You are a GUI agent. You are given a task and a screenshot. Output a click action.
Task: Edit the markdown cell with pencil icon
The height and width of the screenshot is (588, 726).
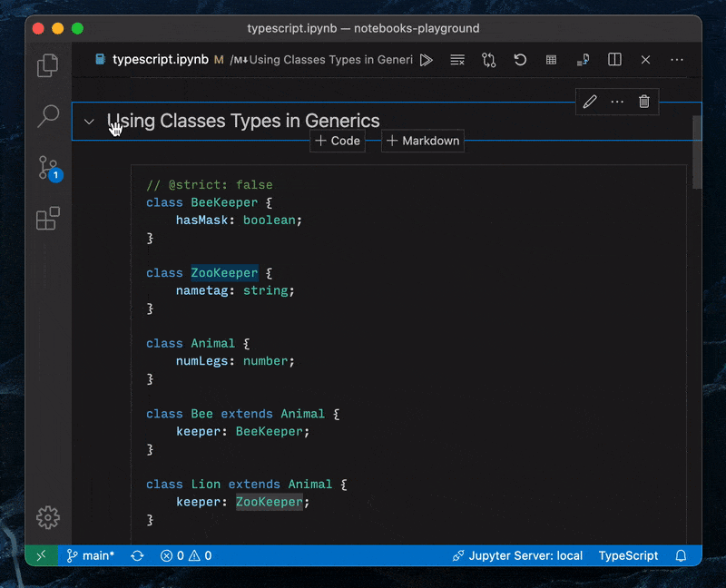tap(590, 102)
